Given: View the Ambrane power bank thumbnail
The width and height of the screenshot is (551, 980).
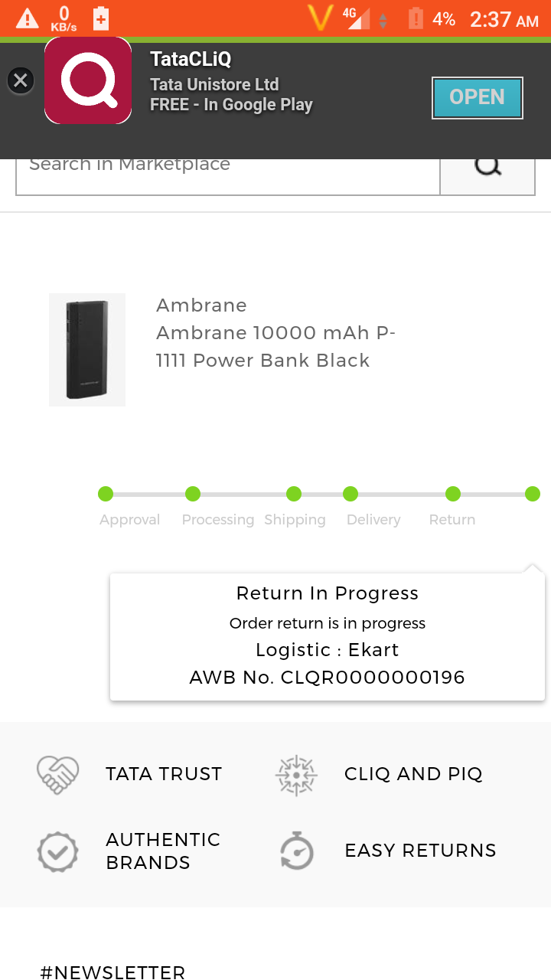Looking at the screenshot, I should pyautogui.click(x=87, y=350).
